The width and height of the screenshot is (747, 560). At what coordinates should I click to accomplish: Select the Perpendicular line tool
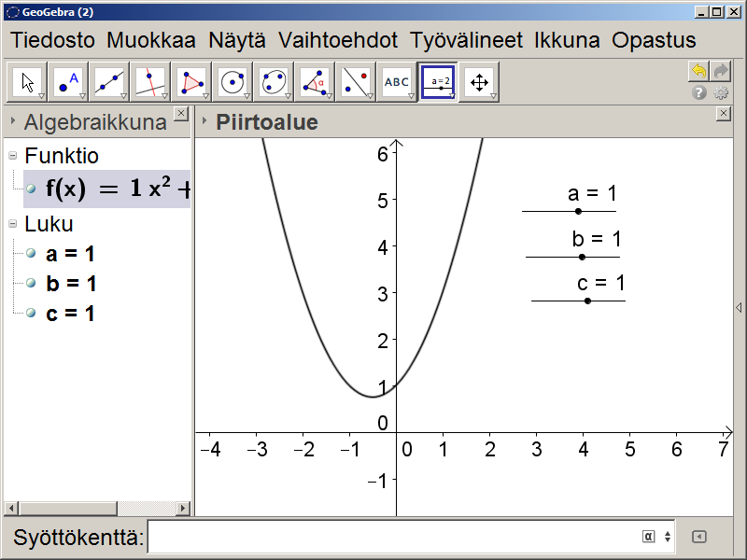click(150, 82)
